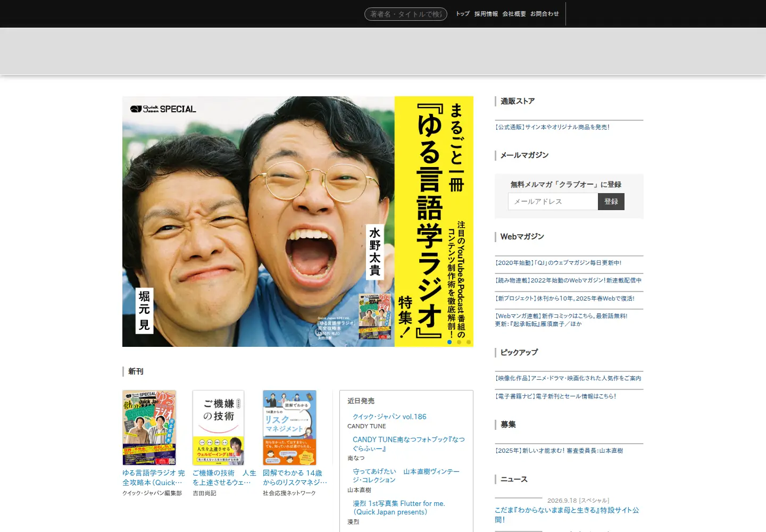The width and height of the screenshot is (766, 532).
Task: Open the 2025年 新しい才能求む link
Action: [559, 451]
